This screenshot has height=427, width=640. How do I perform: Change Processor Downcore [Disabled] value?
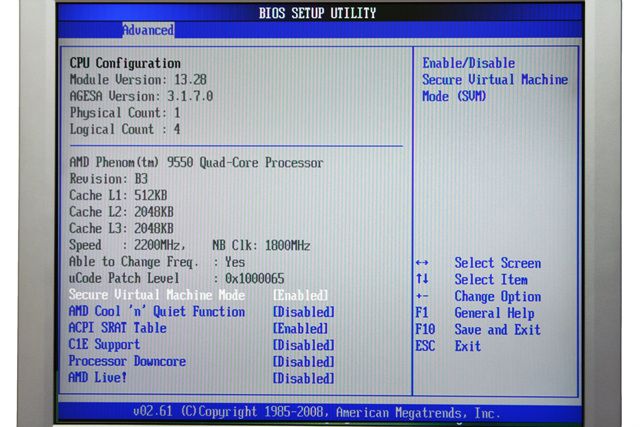[304, 362]
